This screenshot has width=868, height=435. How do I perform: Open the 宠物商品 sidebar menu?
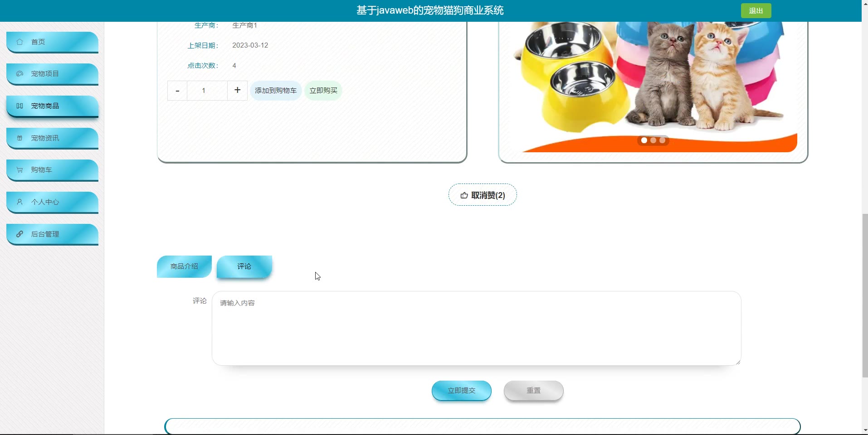point(52,106)
